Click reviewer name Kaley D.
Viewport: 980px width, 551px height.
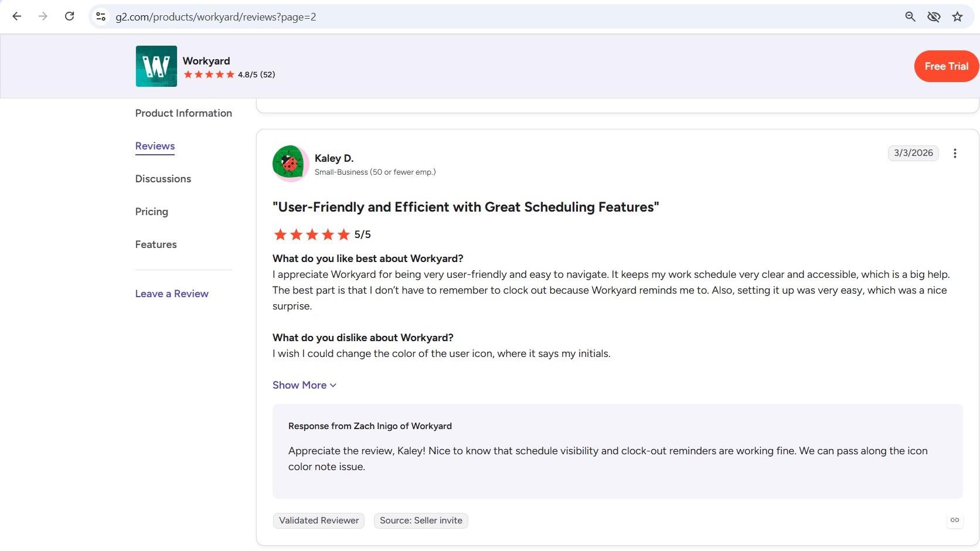pos(334,158)
